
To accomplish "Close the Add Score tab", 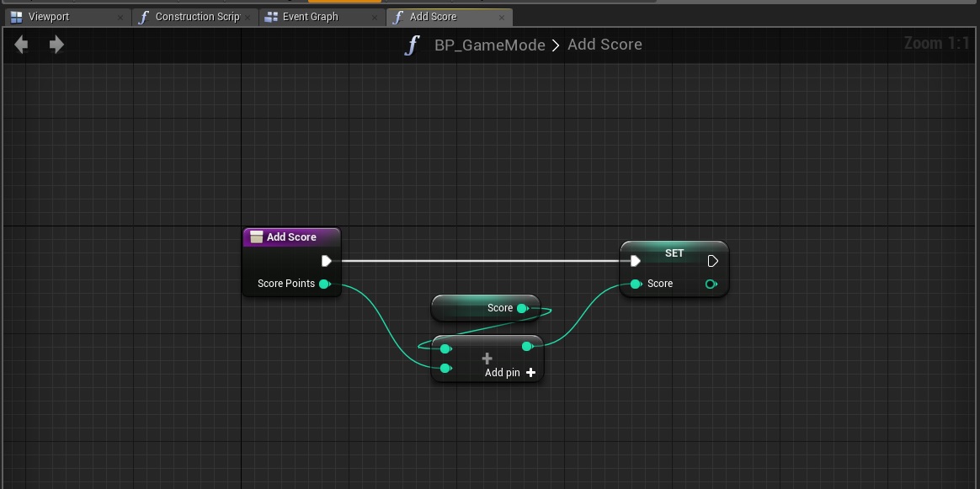I will point(503,17).
